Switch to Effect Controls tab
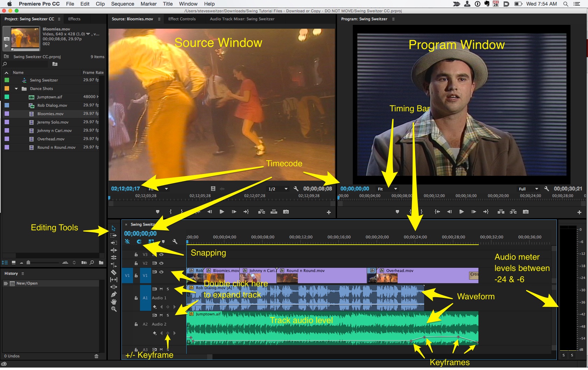 click(182, 19)
